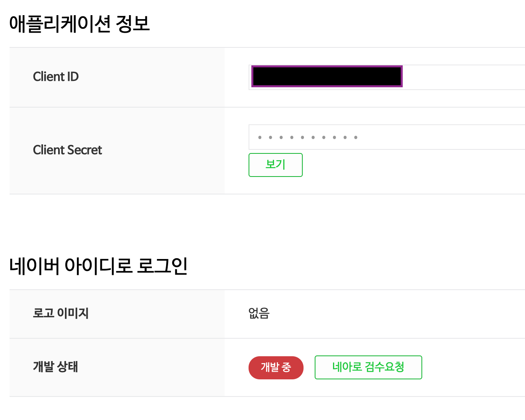Click the masked dots in Client Secret
Screen dimensions: 525x420
(x=308, y=137)
